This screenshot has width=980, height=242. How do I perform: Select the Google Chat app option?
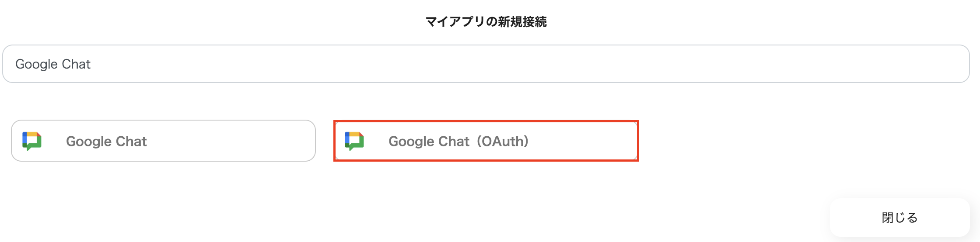point(163,141)
